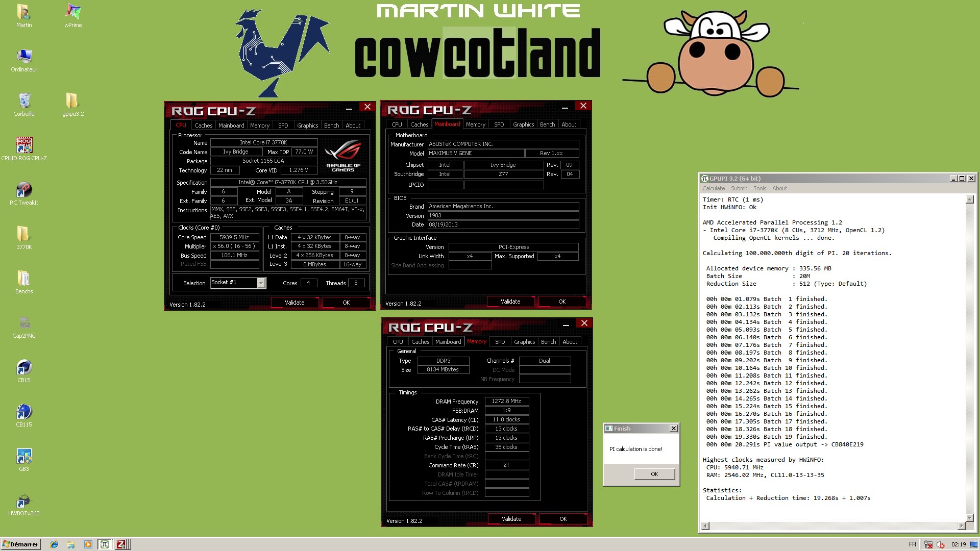The image size is (980, 551).
Task: Confirm the PI calculation done dialog
Action: coord(654,474)
